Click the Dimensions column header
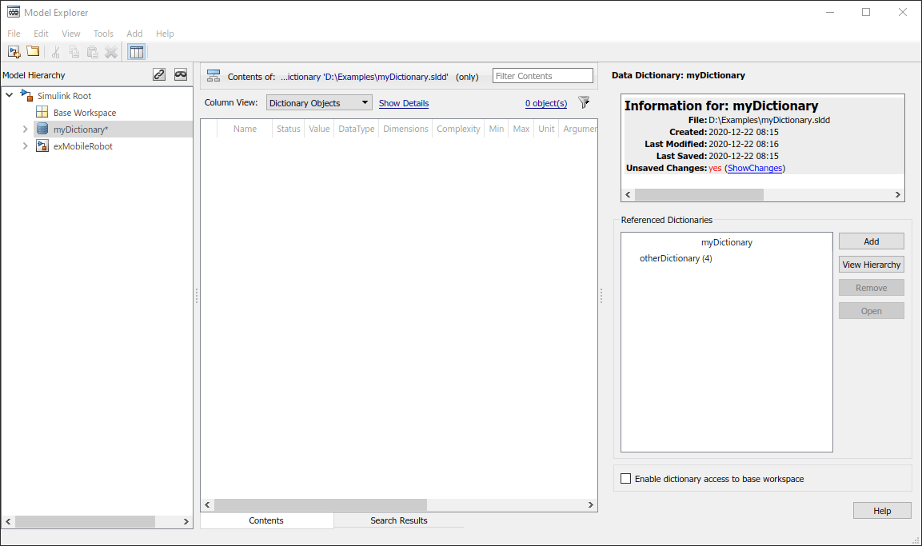Viewport: 922px width, 546px height. [406, 129]
